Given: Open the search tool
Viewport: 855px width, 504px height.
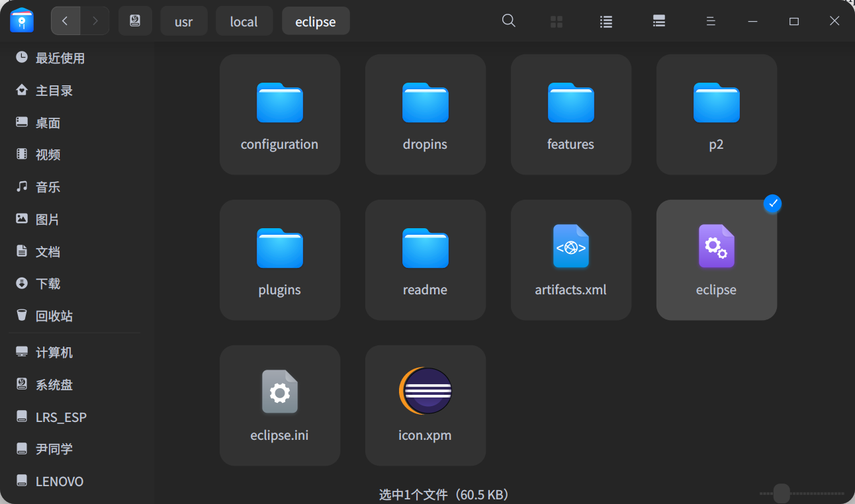Looking at the screenshot, I should (x=509, y=21).
